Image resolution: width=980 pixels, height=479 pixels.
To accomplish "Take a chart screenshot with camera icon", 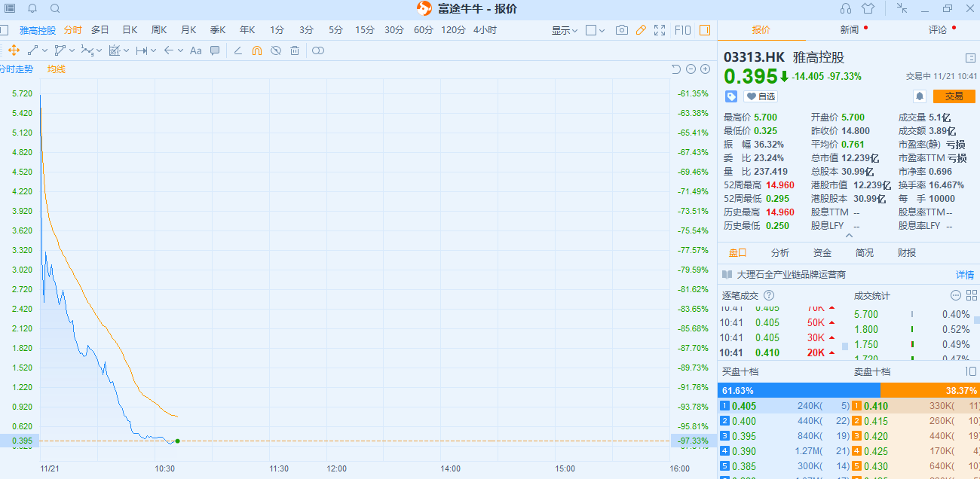I will tap(621, 30).
